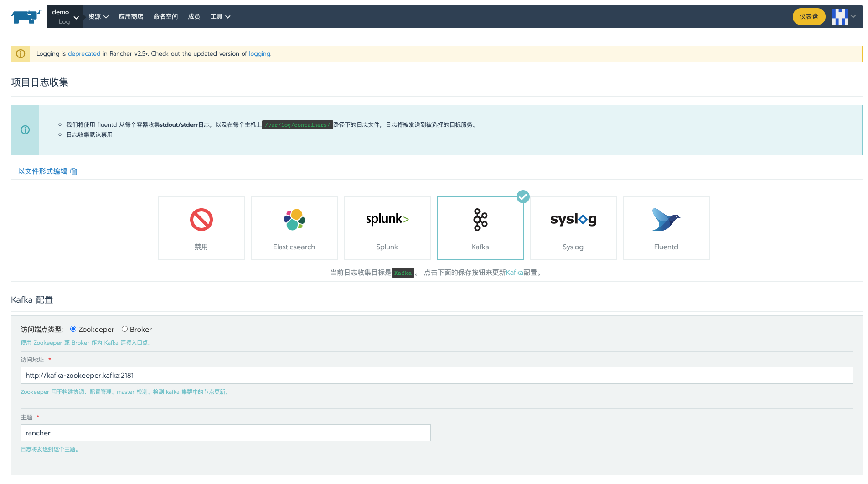Click the yellow warning info icon
Viewport: 868px width, 484px height.
pos(21,54)
